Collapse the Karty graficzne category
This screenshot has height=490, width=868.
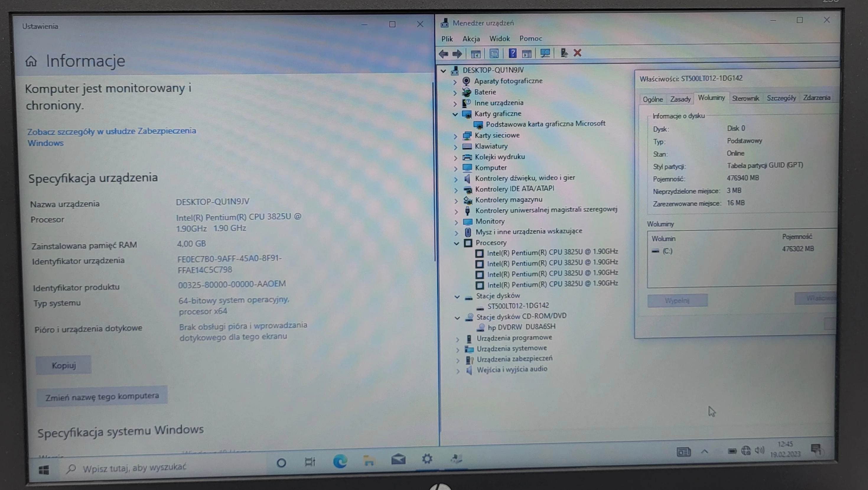(x=455, y=114)
